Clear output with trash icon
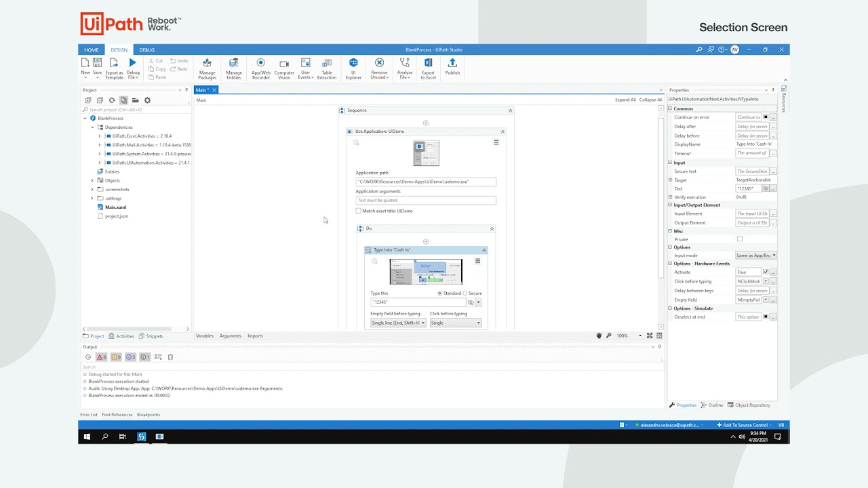This screenshot has height=488, width=868. coord(170,357)
